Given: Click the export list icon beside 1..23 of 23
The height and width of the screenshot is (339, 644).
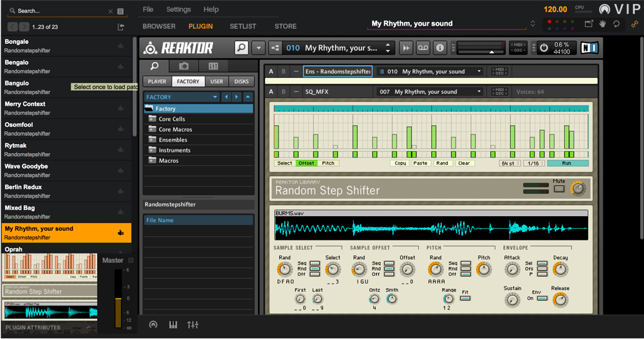Looking at the screenshot, I should [x=121, y=27].
